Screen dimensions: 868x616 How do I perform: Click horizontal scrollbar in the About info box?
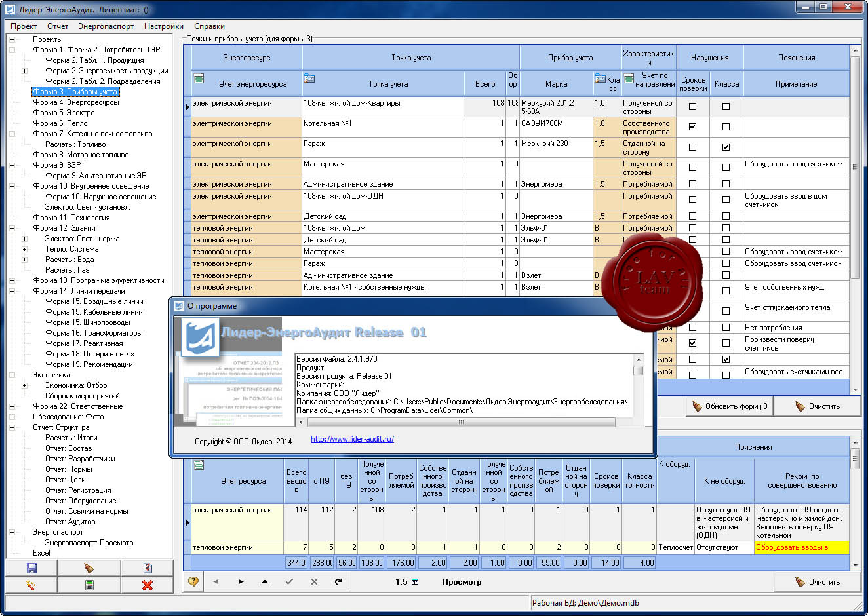pos(464,422)
